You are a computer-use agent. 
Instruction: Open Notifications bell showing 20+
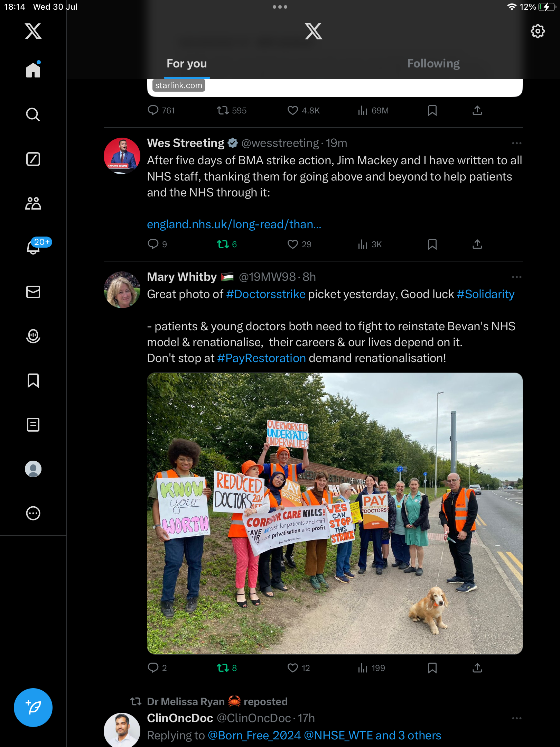coord(34,247)
